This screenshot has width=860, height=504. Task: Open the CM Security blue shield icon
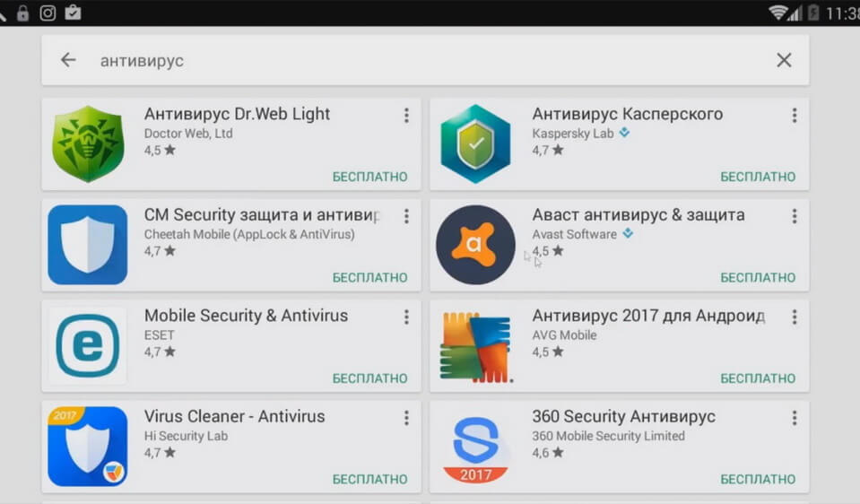[88, 245]
